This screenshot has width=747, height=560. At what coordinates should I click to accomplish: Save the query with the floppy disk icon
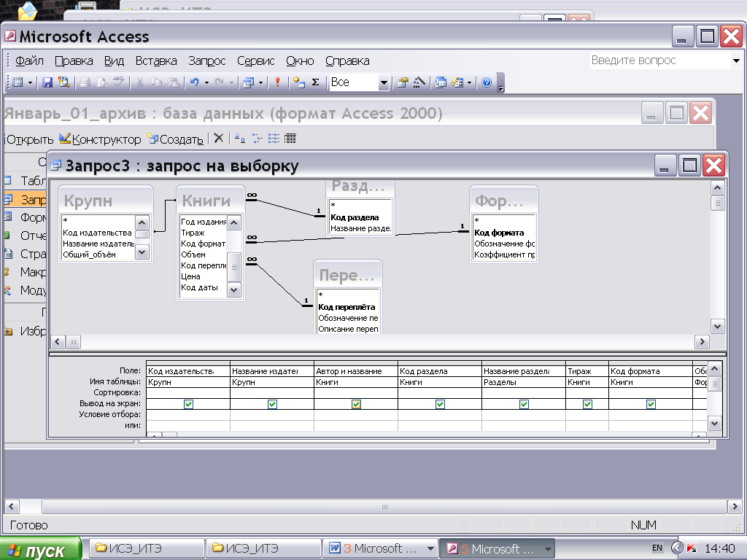click(47, 82)
